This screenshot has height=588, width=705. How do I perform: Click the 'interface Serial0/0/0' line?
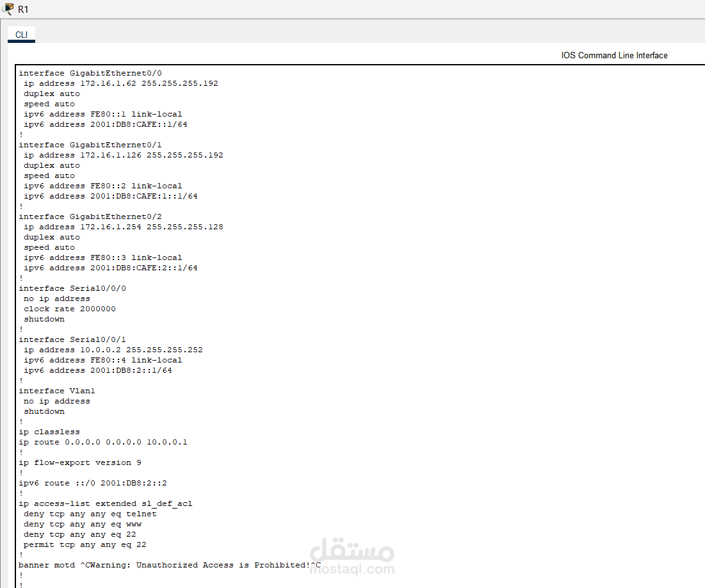click(x=72, y=288)
